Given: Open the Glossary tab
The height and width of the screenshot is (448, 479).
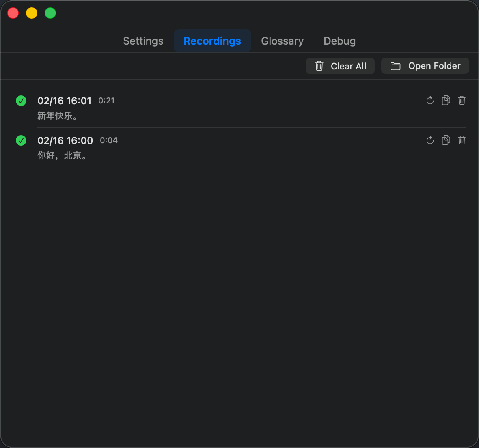Looking at the screenshot, I should point(282,41).
